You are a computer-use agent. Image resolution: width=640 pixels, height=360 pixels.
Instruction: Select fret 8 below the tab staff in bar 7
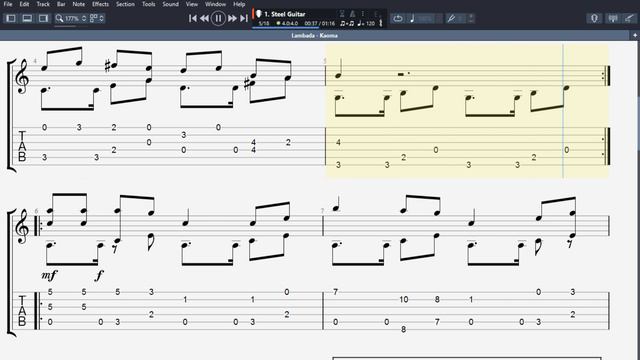(403, 329)
